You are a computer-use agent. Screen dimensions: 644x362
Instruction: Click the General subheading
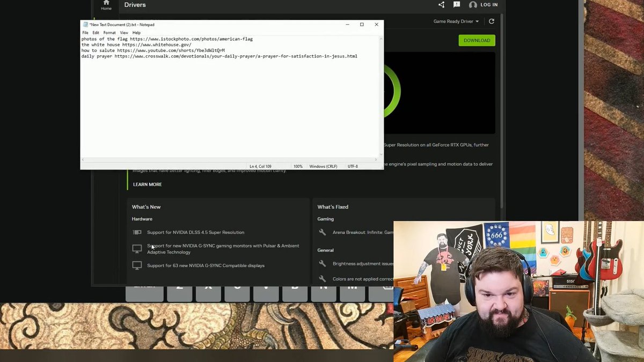point(325,250)
